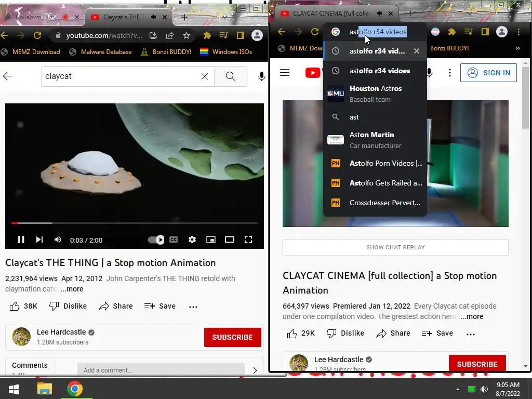Image resolution: width=532 pixels, height=399 pixels.
Task: Open media controls icon in left window
Action: 223,35
